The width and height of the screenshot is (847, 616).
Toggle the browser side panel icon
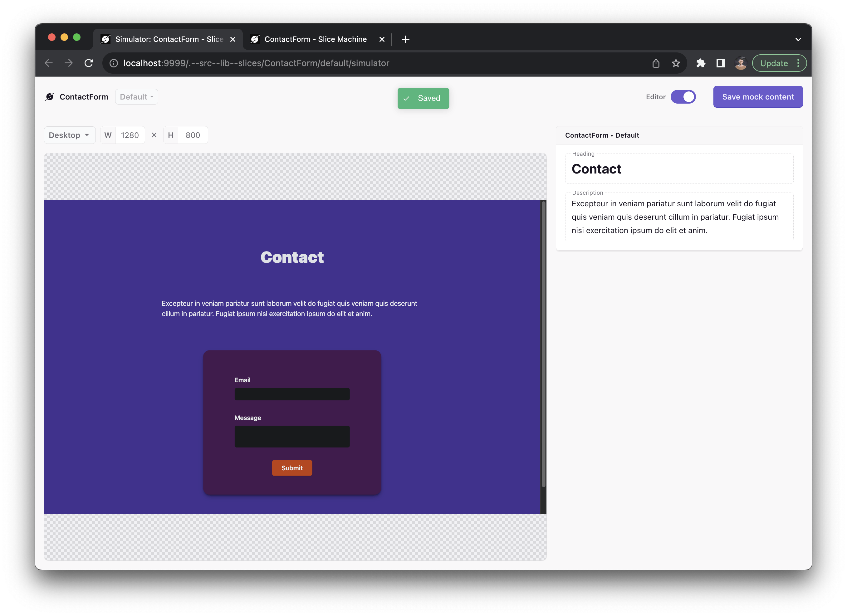(720, 63)
